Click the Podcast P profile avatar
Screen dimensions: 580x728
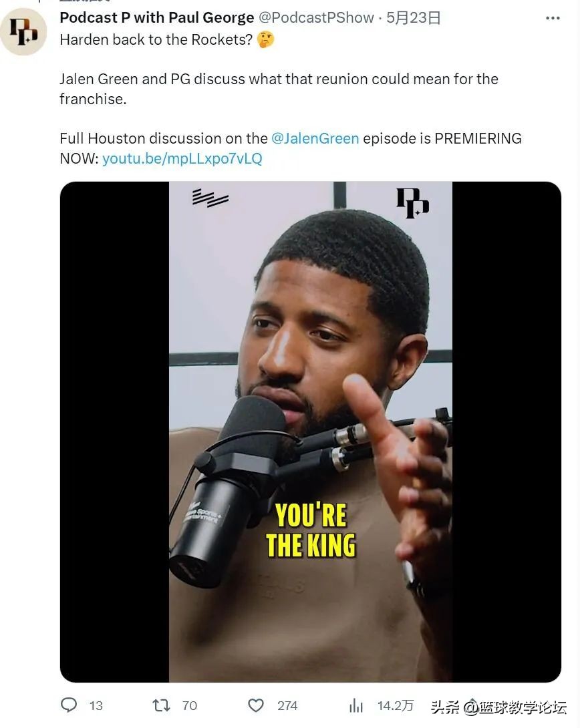click(x=23, y=31)
